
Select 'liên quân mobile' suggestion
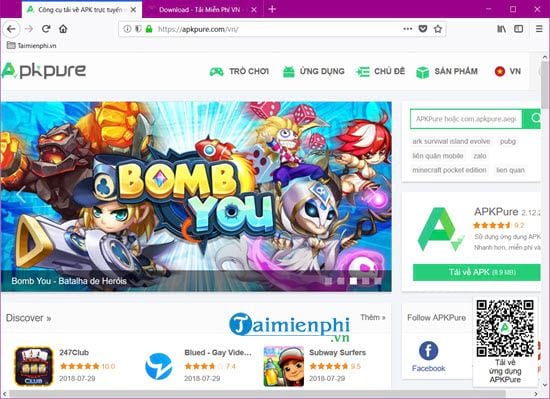pyautogui.click(x=438, y=156)
